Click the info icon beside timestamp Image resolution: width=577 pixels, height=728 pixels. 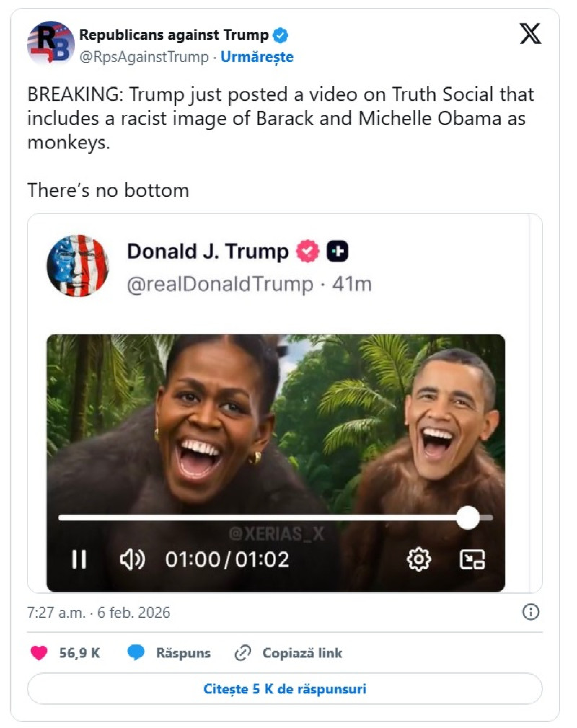coord(530,613)
